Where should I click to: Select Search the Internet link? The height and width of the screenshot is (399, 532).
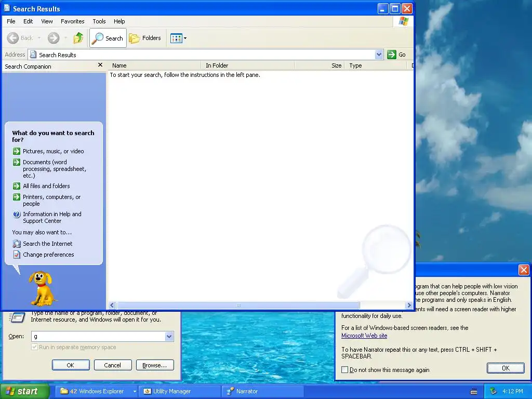tap(47, 244)
